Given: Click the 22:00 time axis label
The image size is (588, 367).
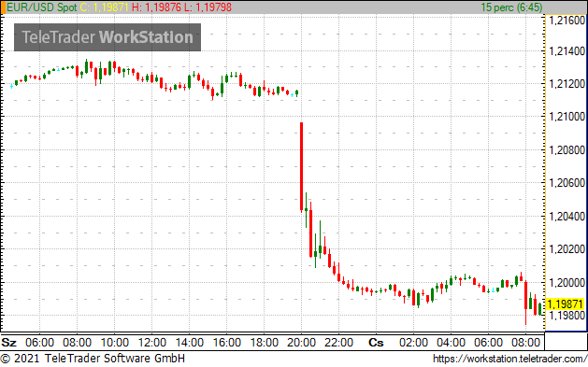Looking at the screenshot, I should coord(338,343).
